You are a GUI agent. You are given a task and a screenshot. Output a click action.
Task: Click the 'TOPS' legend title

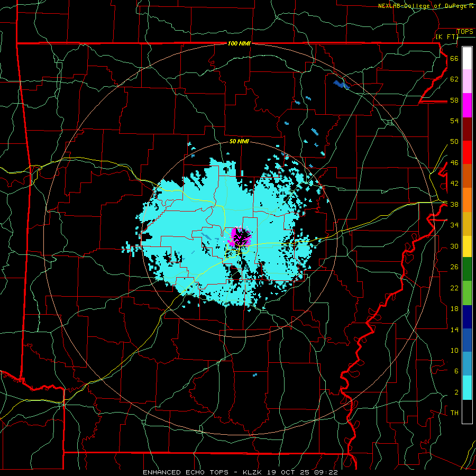tap(465, 32)
